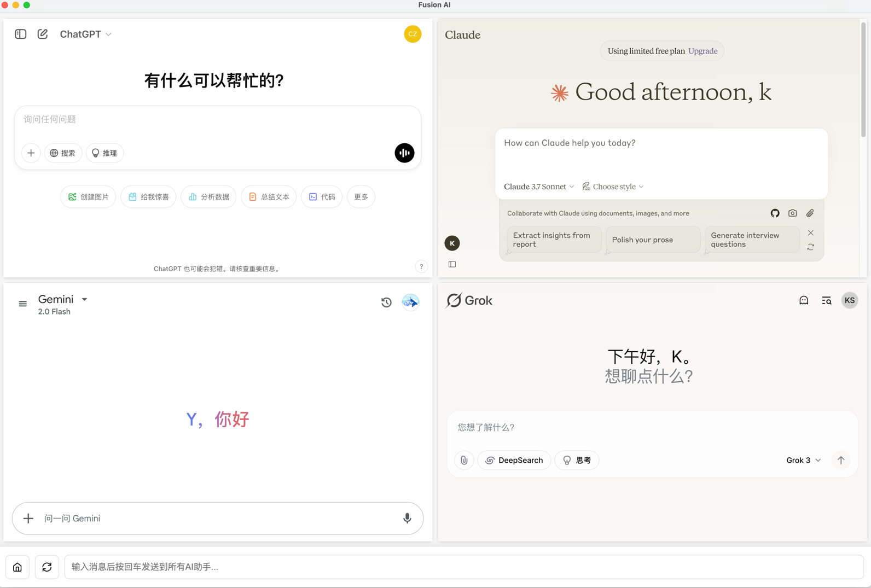871x588 pixels.
Task: Choose the 代码 suggestion
Action: tap(322, 197)
